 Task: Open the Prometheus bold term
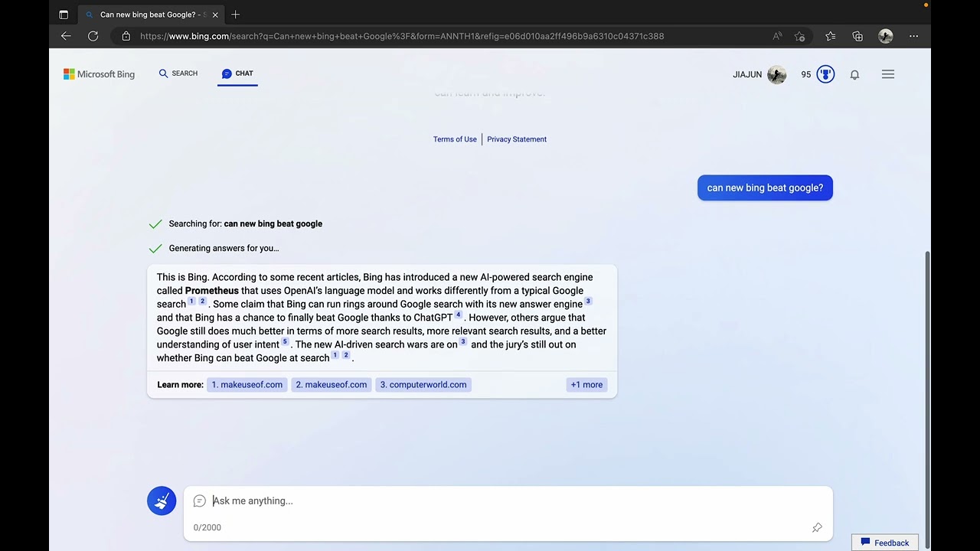(212, 291)
